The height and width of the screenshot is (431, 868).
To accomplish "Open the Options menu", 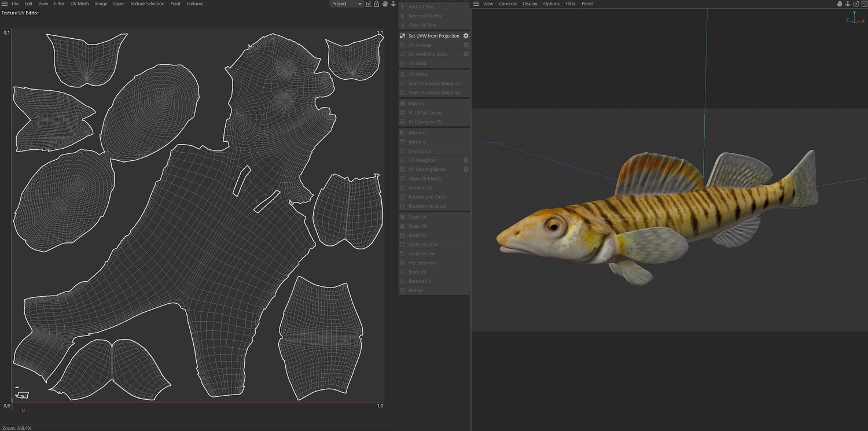I will tap(551, 3).
